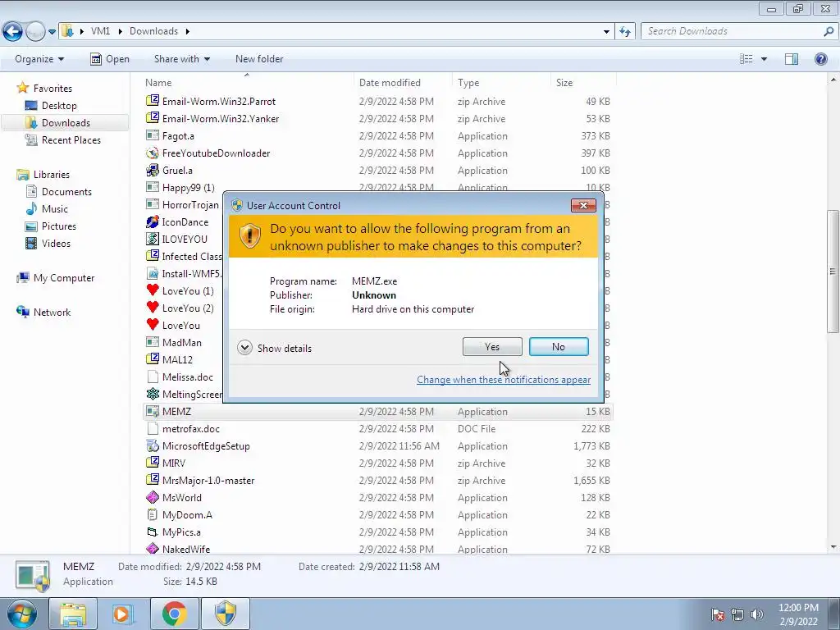Sort by Size column header
The image size is (840, 630).
pyautogui.click(x=583, y=83)
